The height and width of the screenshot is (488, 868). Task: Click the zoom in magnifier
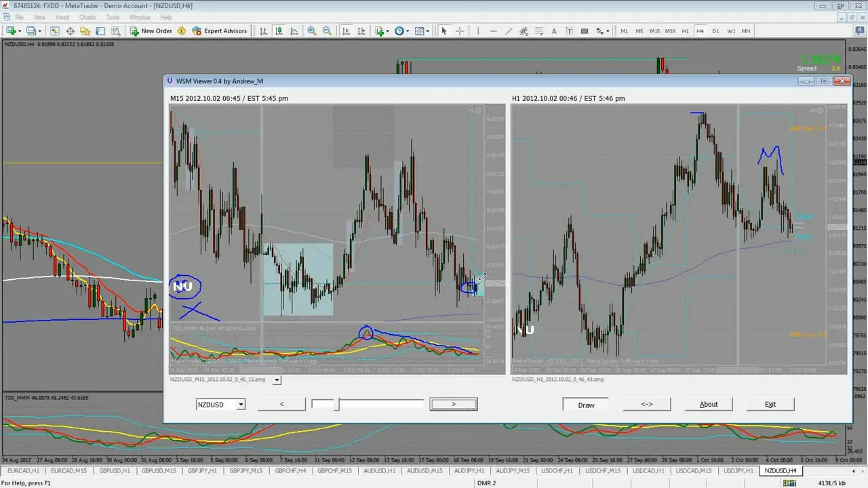pyautogui.click(x=312, y=31)
